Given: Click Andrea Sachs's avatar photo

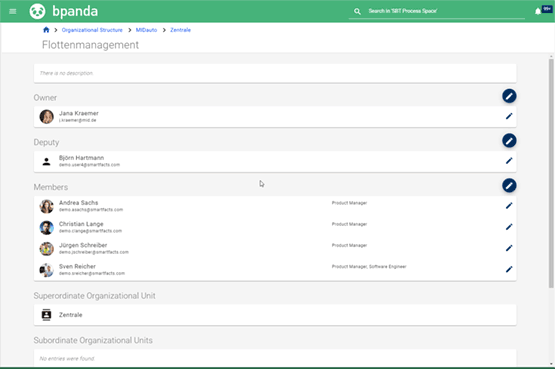Looking at the screenshot, I should click(46, 206).
